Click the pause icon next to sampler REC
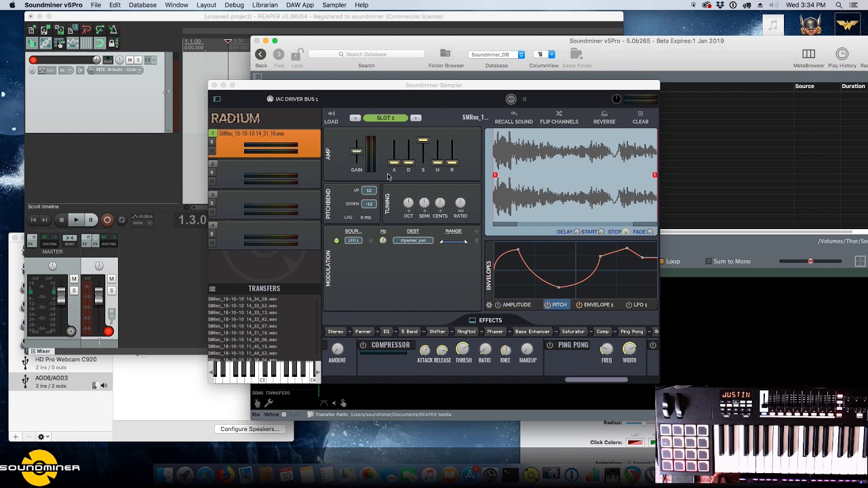 coord(524,99)
